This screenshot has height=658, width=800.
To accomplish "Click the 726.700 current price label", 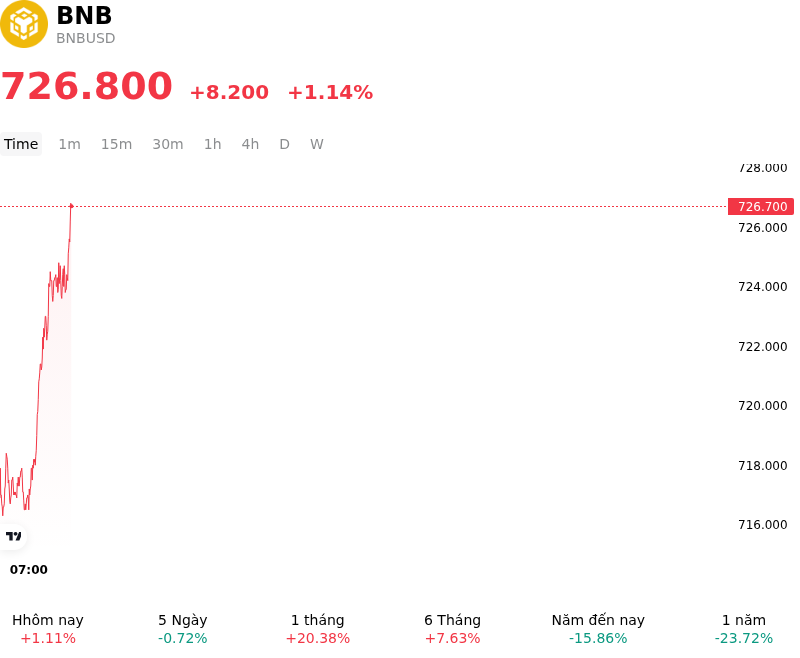I will click(761, 207).
